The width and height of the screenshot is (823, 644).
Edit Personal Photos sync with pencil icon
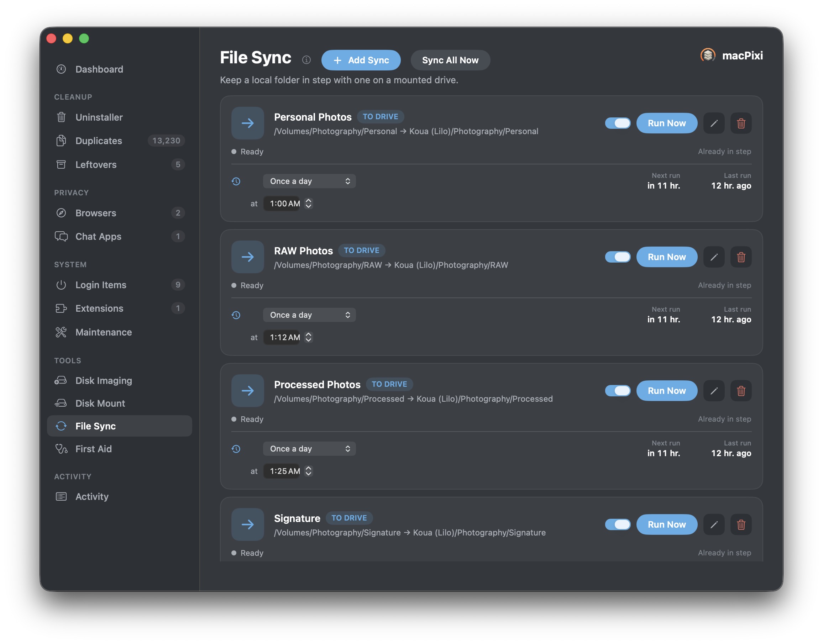tap(714, 123)
